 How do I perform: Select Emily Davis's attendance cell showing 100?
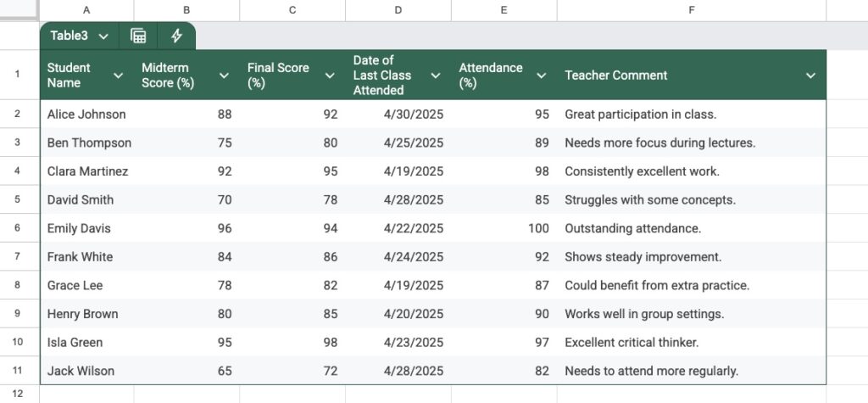click(504, 228)
